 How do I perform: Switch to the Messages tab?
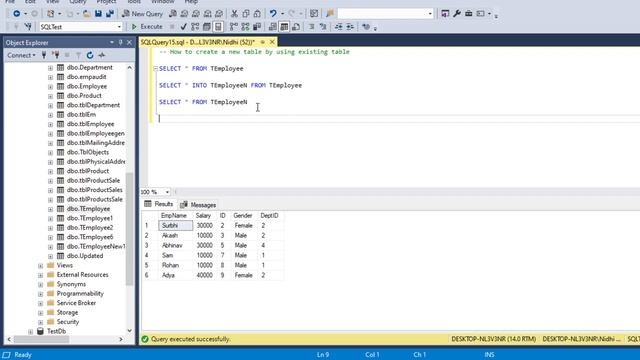198,204
